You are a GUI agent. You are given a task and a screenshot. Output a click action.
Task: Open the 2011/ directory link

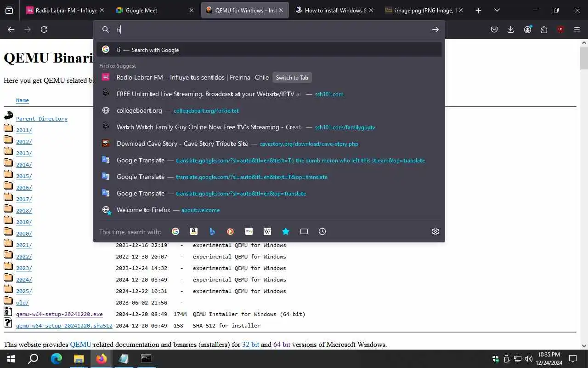pos(24,130)
